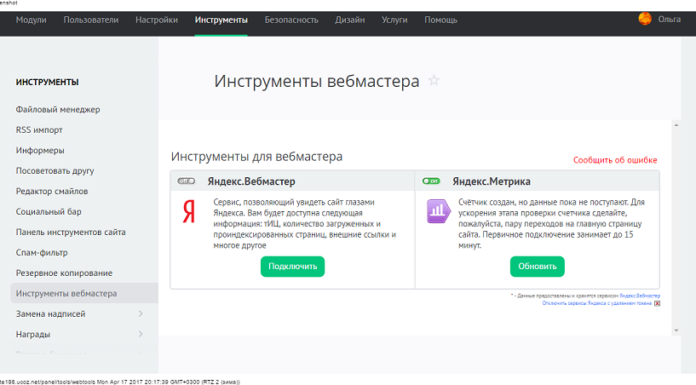Click the content scrollbar up arrow
The height and width of the screenshot is (385, 696).
click(x=676, y=125)
